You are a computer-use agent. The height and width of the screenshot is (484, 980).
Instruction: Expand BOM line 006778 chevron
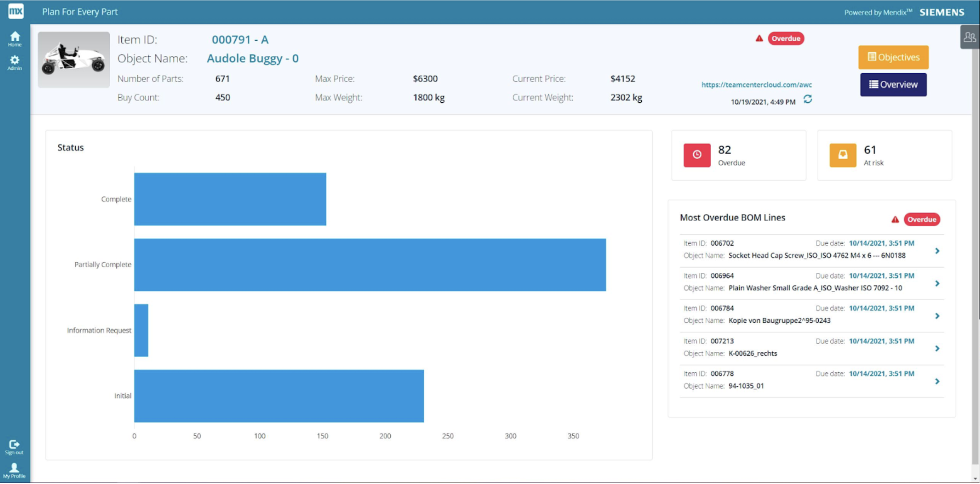point(937,381)
